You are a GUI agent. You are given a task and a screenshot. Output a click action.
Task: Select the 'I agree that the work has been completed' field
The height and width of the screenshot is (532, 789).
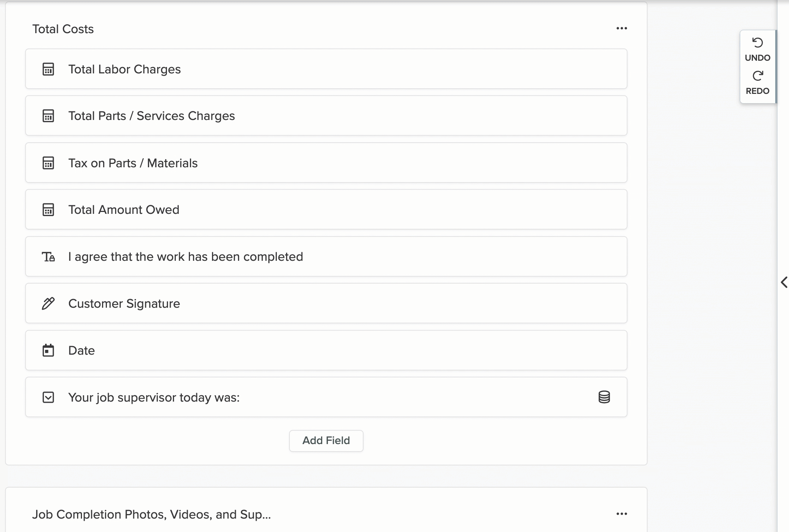[x=326, y=256]
